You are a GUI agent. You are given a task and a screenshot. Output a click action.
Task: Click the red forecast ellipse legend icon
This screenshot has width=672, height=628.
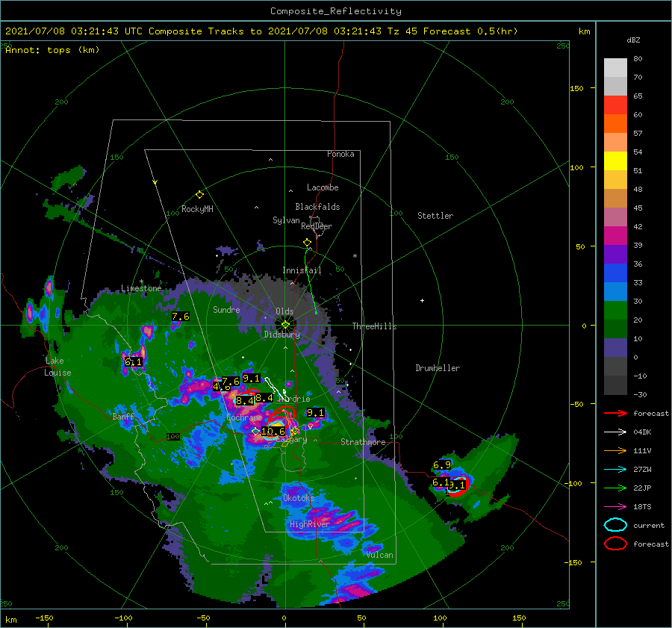click(615, 544)
